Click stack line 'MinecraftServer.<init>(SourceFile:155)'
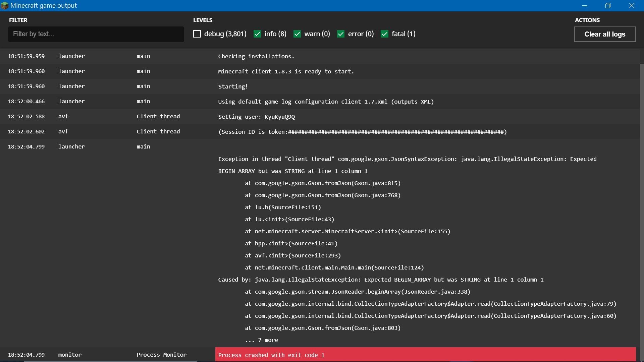Screen dimensions: 644x362 (x=347, y=231)
